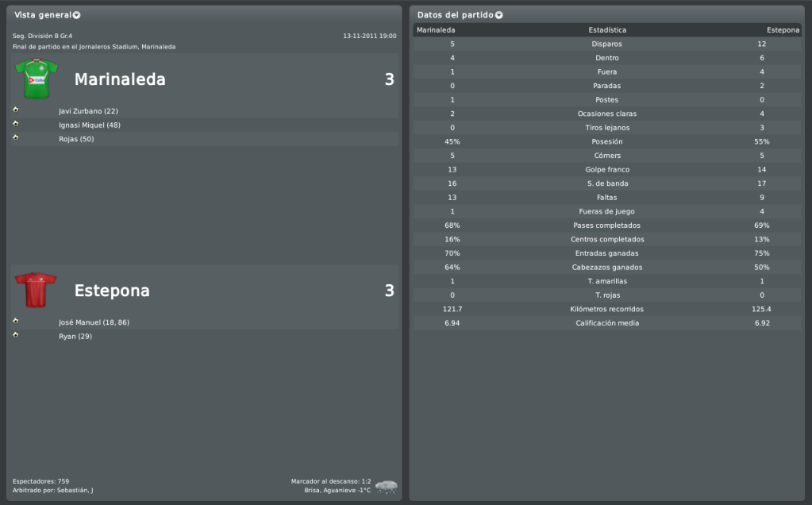Select the Posesión statistics row

[x=607, y=141]
